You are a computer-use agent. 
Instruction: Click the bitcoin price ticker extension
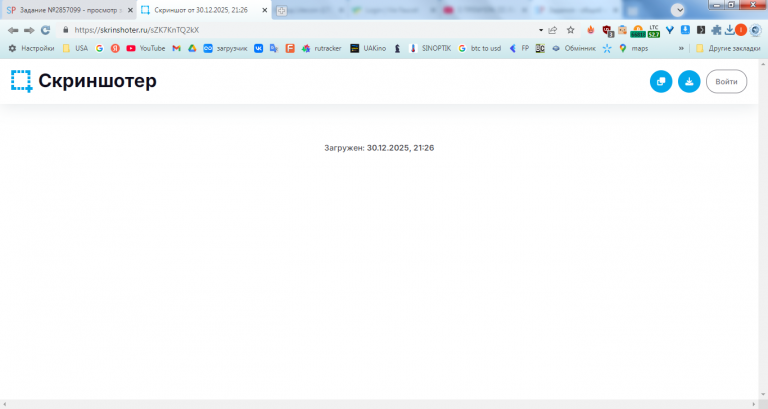coord(638,31)
